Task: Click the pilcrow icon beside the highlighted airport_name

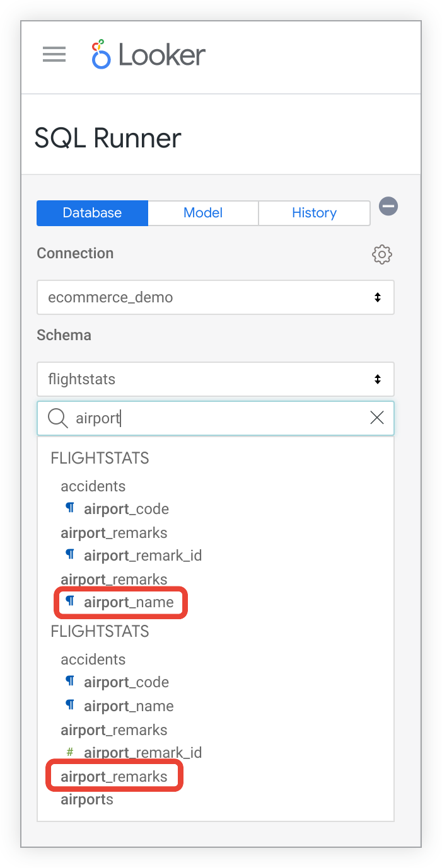Action: (x=70, y=602)
